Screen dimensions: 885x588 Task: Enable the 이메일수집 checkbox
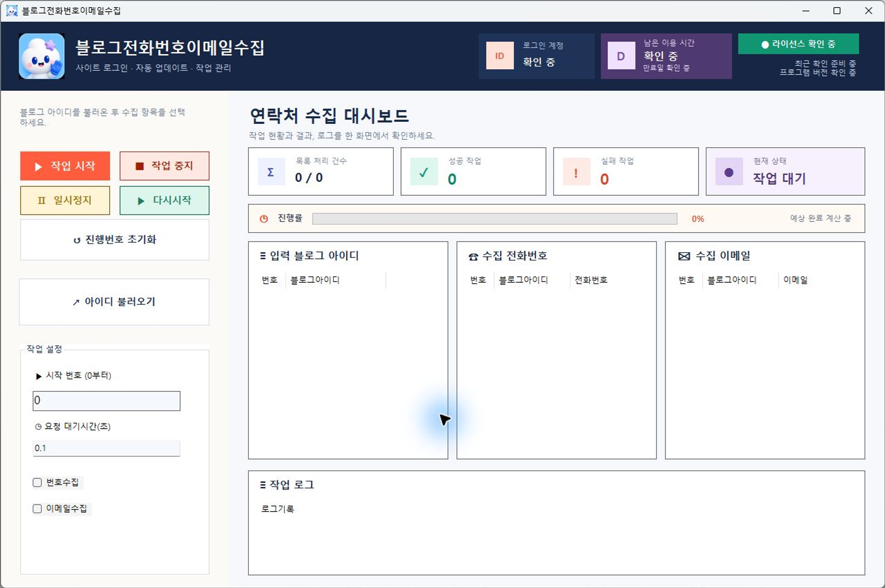point(37,508)
